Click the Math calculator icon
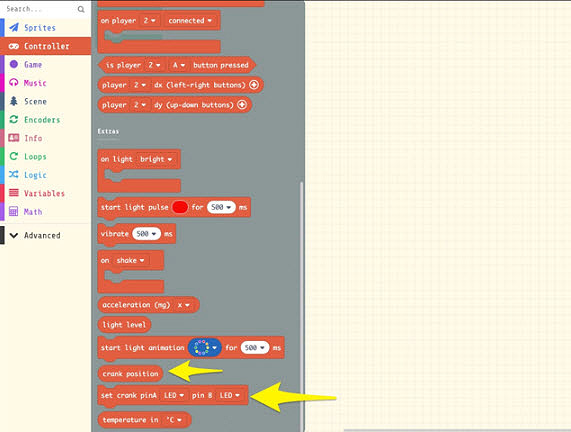 click(x=14, y=211)
